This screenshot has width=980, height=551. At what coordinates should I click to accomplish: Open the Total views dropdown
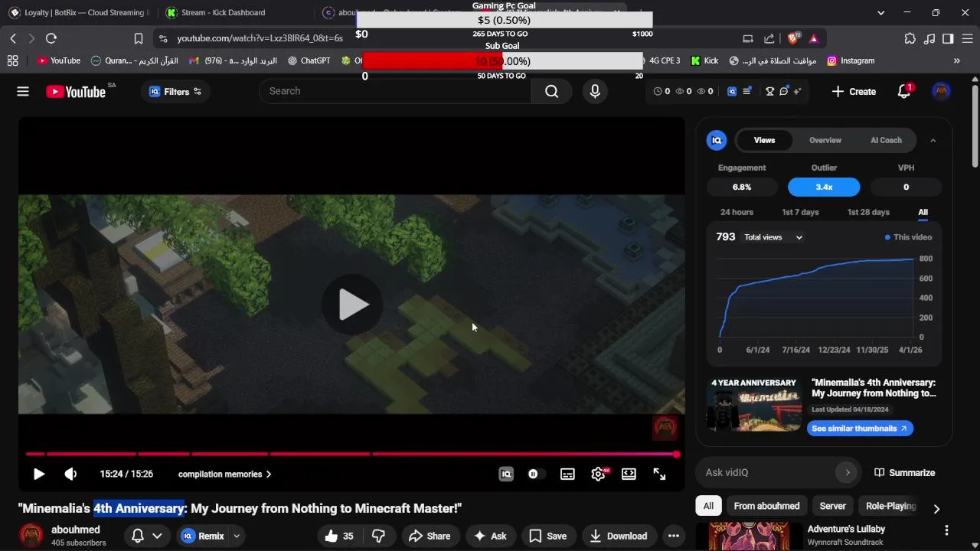click(x=773, y=237)
